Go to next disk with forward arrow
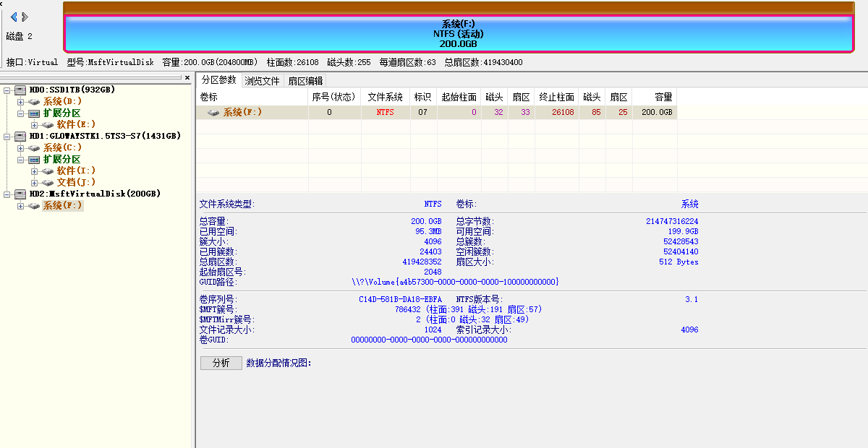Screen dimensions: 868x448 [x=25, y=17]
